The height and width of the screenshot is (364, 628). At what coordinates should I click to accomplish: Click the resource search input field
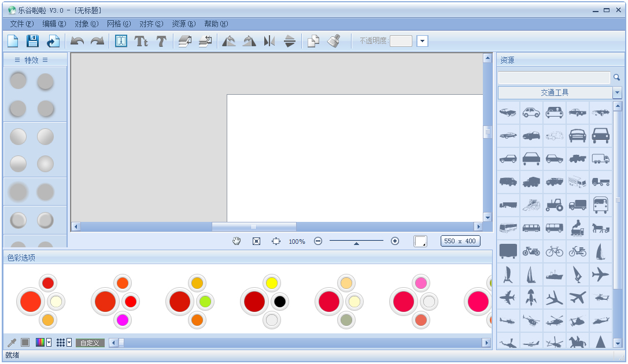pos(553,77)
